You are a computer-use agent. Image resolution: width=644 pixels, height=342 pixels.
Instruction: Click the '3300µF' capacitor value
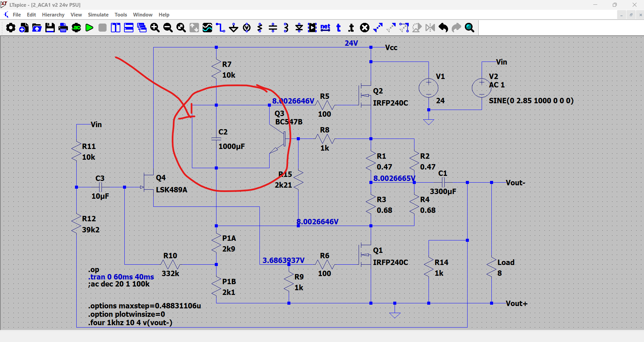click(443, 191)
